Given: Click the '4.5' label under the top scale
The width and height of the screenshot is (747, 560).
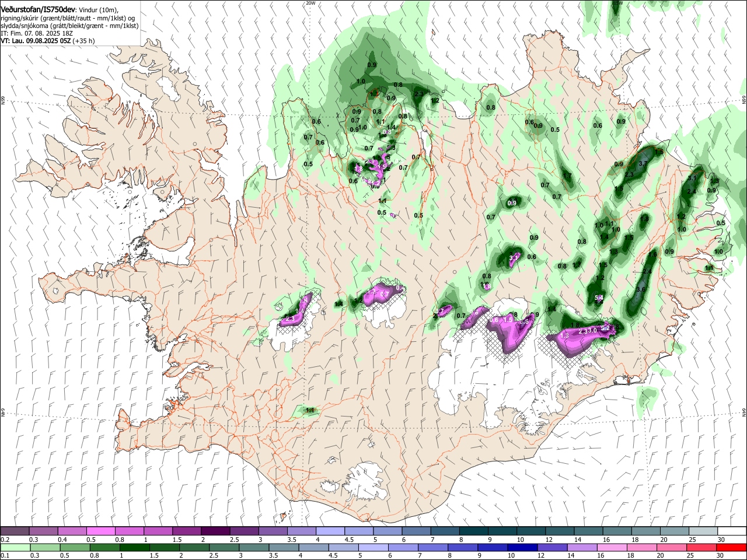Looking at the screenshot, I should pos(349,540).
